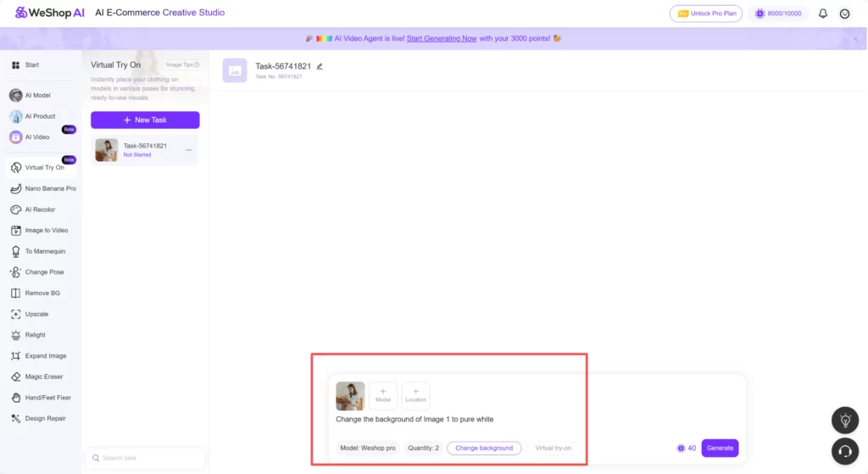This screenshot has height=474, width=868.
Task: Open Hand/Feet Fixer tool
Action: [x=41, y=398]
